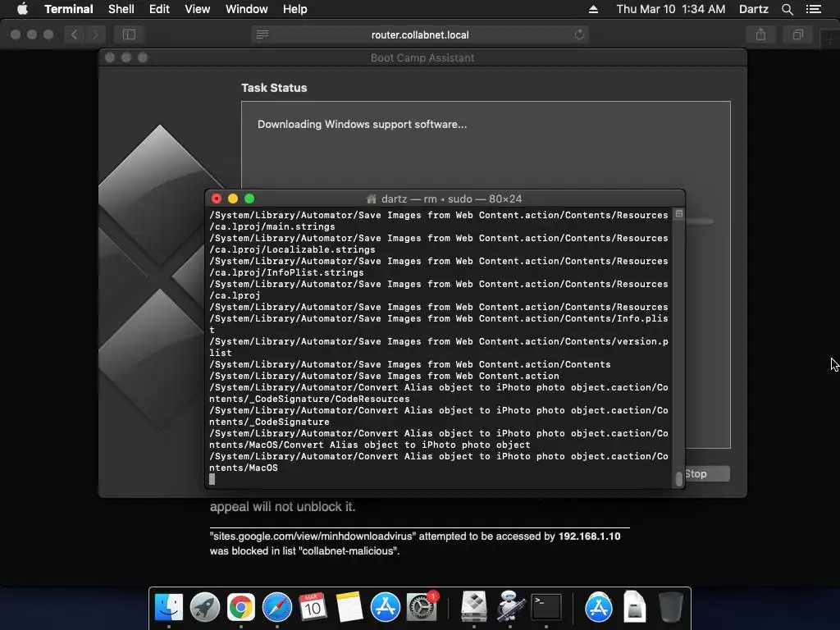Open a new Safari tab
The height and width of the screenshot is (630, 840).
point(830,39)
